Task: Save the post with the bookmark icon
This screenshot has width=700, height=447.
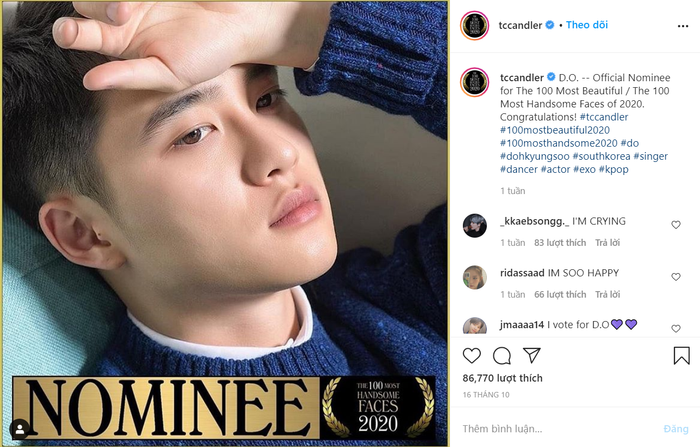Action: coord(681,355)
